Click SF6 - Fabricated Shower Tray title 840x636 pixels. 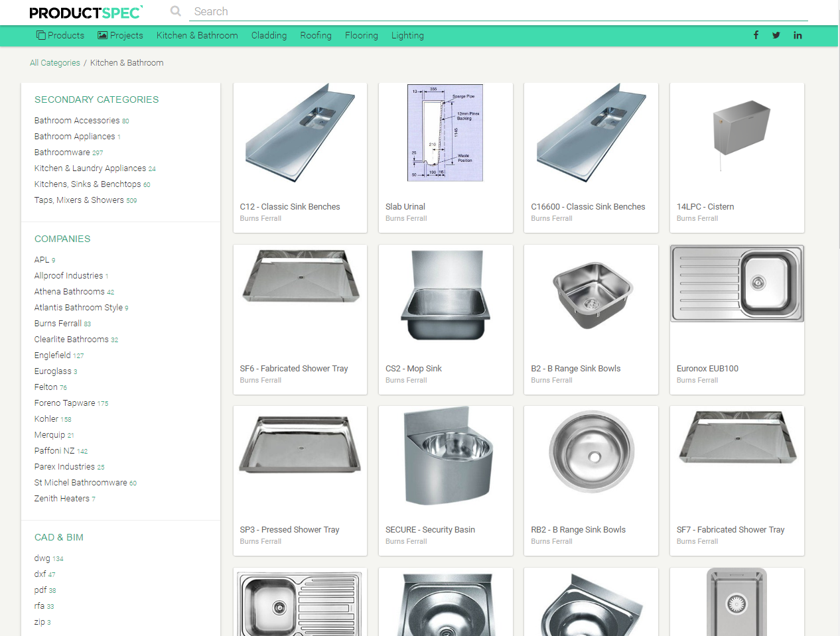(294, 369)
